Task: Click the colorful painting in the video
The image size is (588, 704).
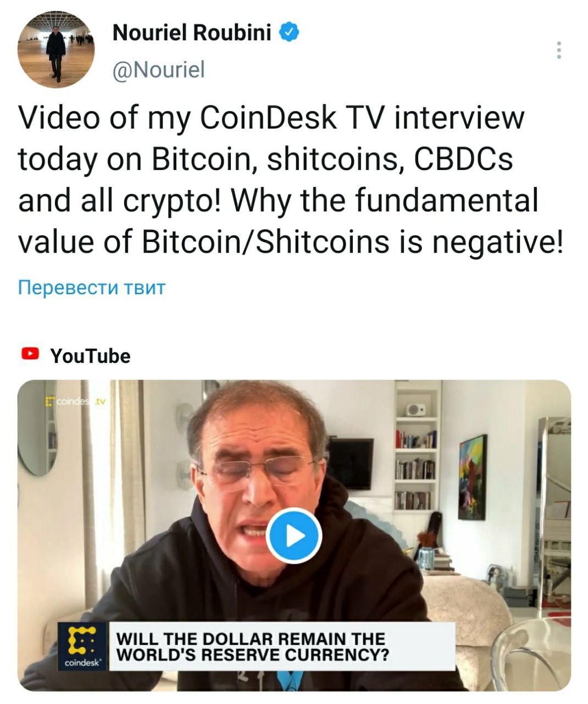Action: (473, 477)
